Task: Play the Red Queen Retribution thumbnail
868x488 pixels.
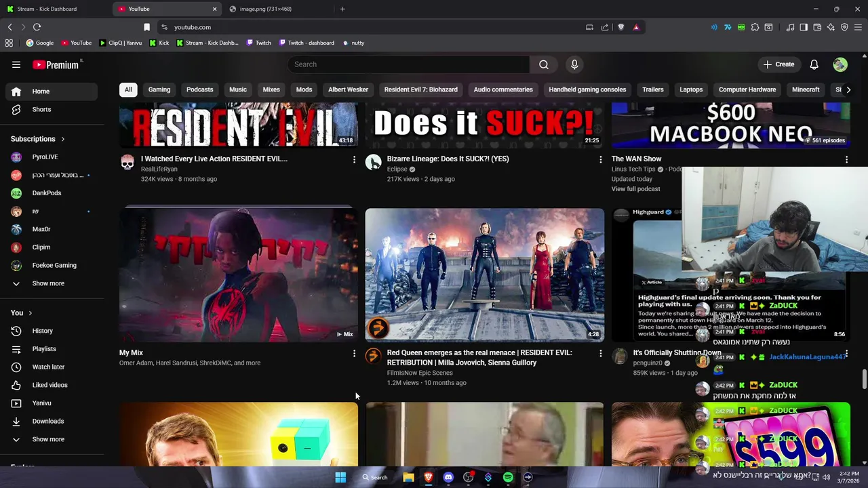Action: pyautogui.click(x=485, y=274)
